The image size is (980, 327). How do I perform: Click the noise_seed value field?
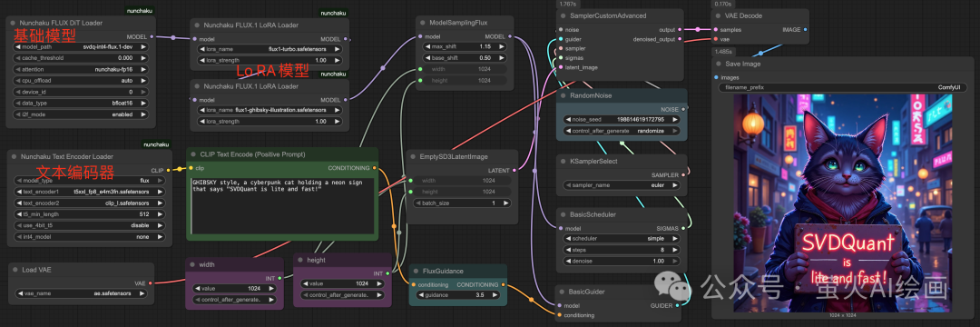[x=622, y=119]
